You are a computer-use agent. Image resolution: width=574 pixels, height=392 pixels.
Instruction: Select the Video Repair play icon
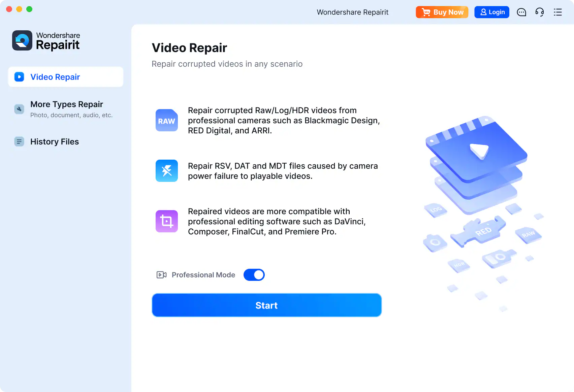coord(19,77)
